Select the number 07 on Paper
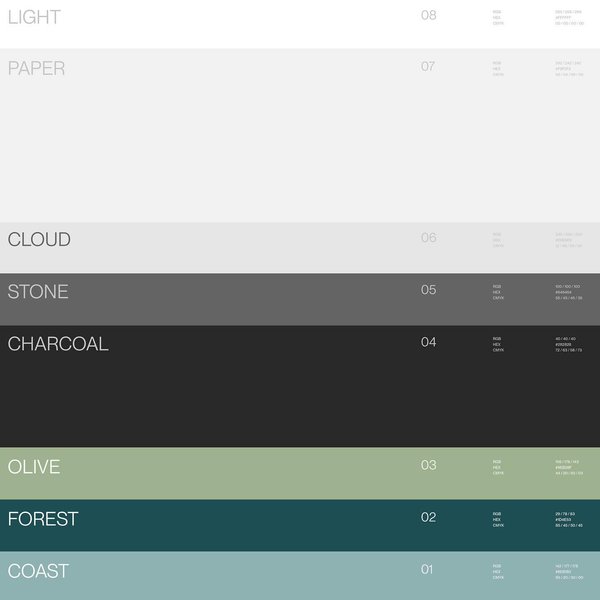This screenshot has height=600, width=600. pos(428,66)
